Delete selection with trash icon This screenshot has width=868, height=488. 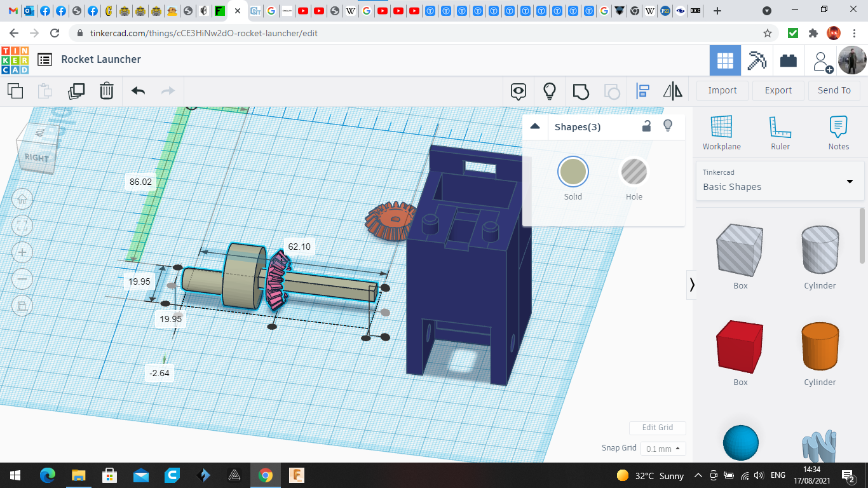click(x=107, y=91)
